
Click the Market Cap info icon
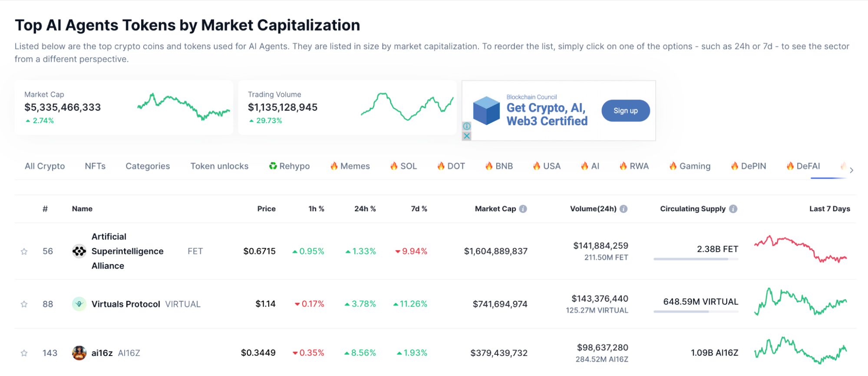(523, 209)
